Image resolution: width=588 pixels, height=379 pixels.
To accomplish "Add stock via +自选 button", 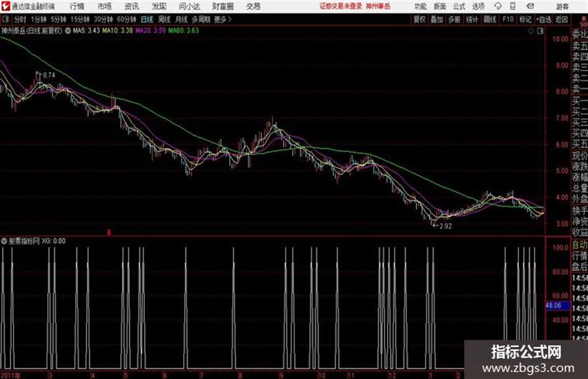I will tap(543, 19).
